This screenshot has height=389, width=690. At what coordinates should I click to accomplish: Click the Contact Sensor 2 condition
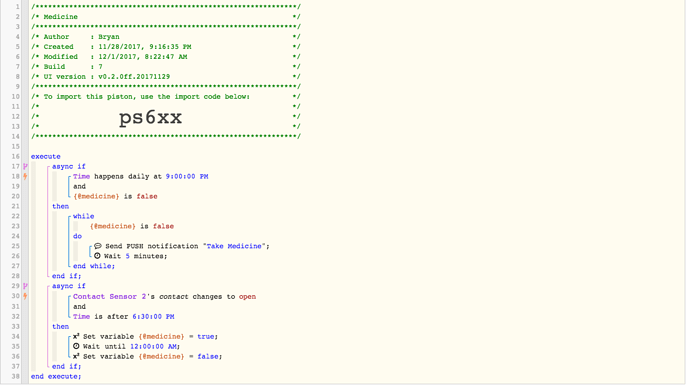click(164, 297)
